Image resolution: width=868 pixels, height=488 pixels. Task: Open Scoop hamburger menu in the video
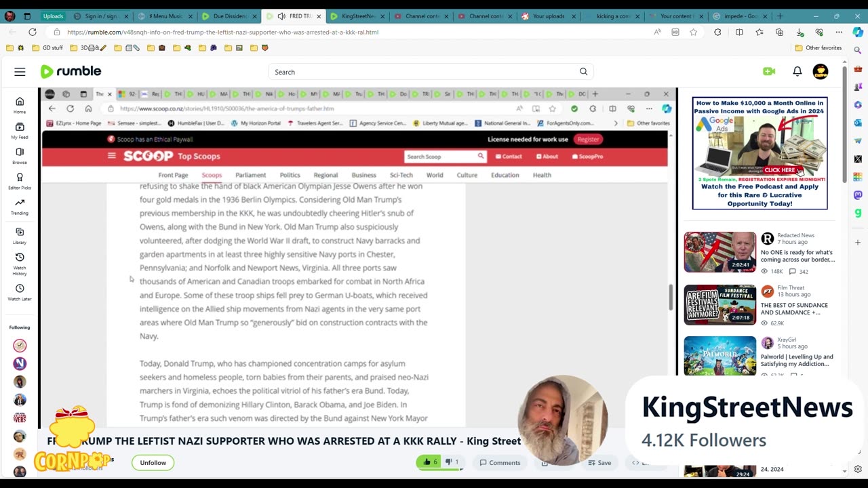[x=111, y=156]
